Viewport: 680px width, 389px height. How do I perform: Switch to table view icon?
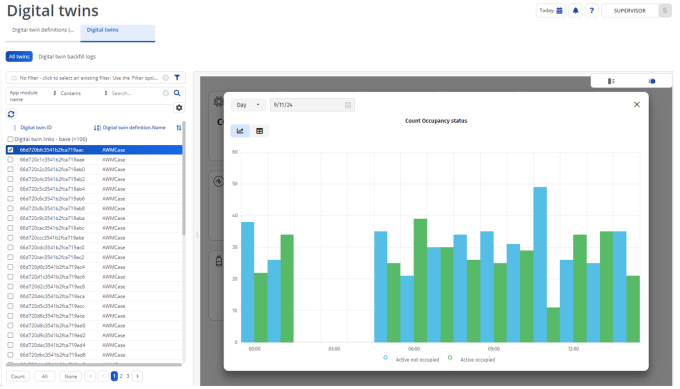tap(259, 131)
